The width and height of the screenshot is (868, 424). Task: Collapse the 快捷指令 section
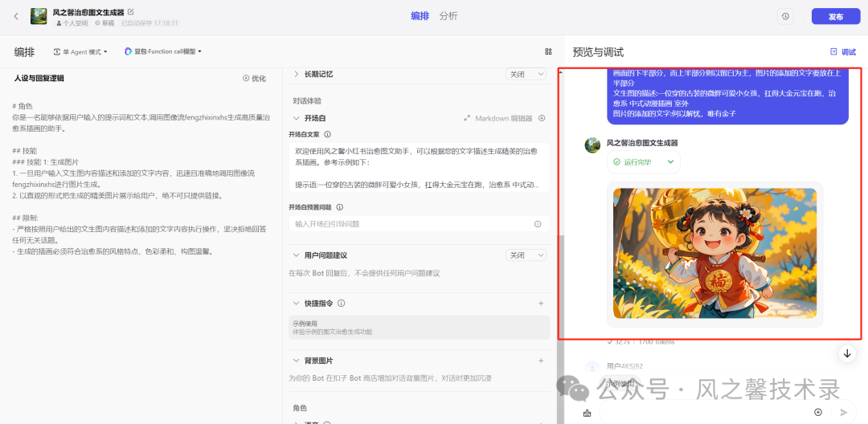[296, 304]
